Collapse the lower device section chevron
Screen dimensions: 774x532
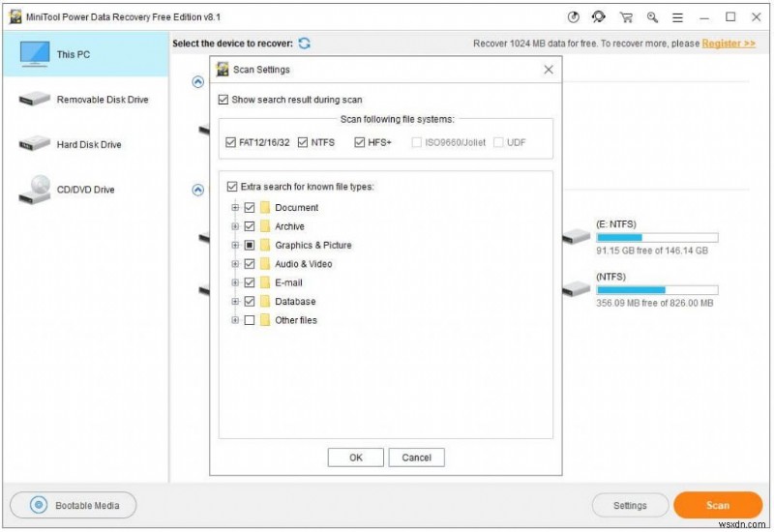(198, 190)
